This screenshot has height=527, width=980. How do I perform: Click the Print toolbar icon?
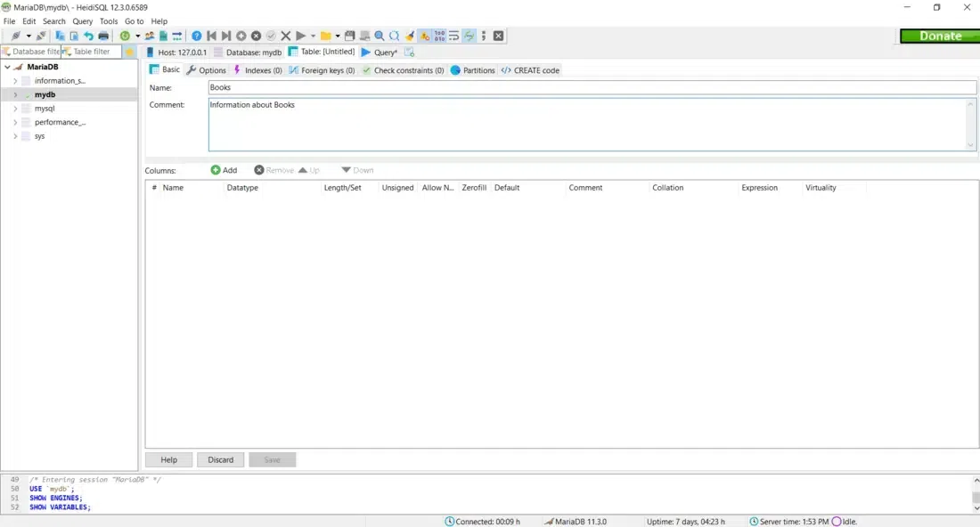tap(103, 36)
